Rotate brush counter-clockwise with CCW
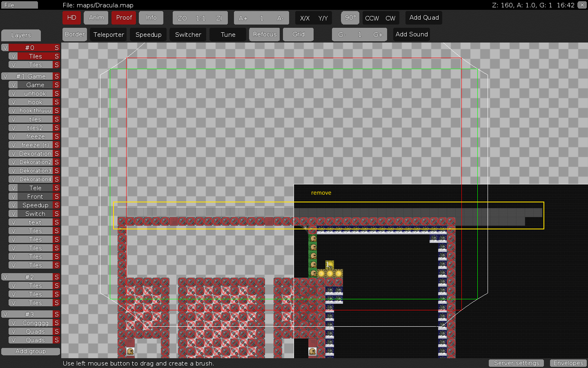 (372, 18)
